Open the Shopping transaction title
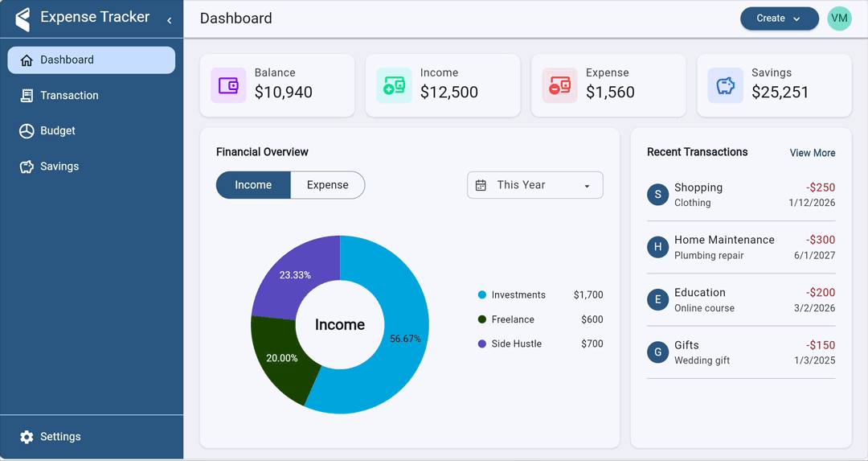This screenshot has height=461, width=868. click(x=698, y=187)
